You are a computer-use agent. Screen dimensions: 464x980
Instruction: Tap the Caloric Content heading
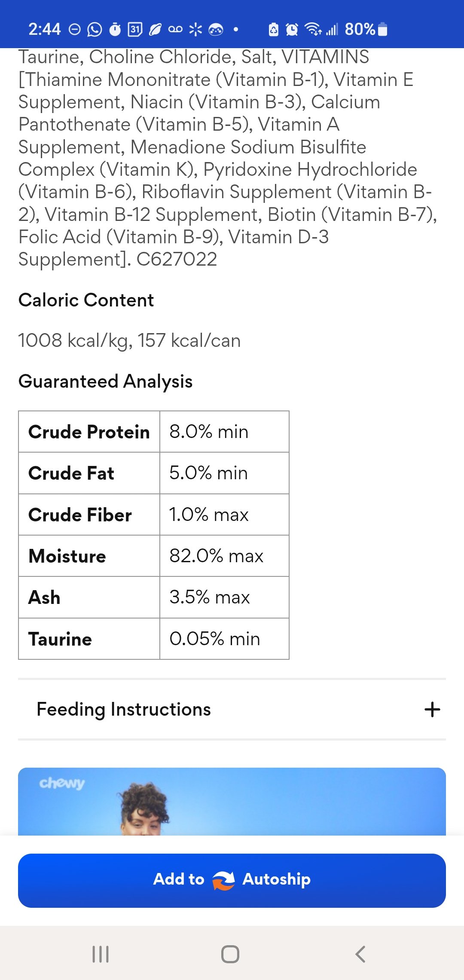[x=86, y=300]
